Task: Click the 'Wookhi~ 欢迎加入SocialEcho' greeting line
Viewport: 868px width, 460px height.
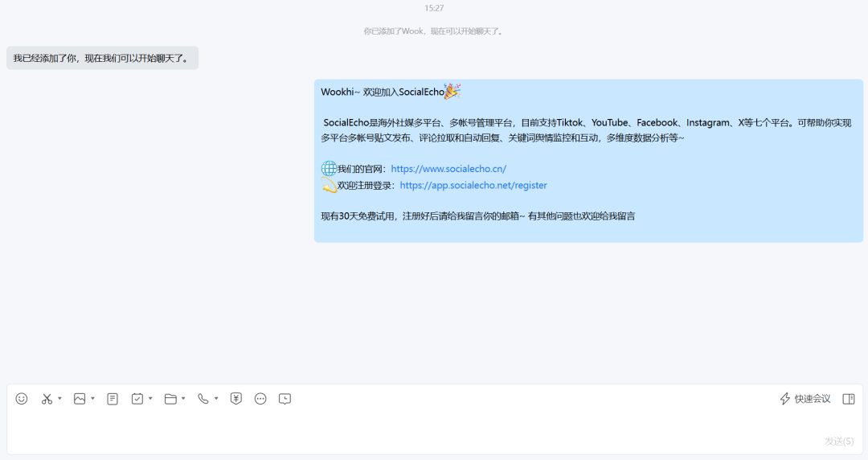Action: coord(391,92)
